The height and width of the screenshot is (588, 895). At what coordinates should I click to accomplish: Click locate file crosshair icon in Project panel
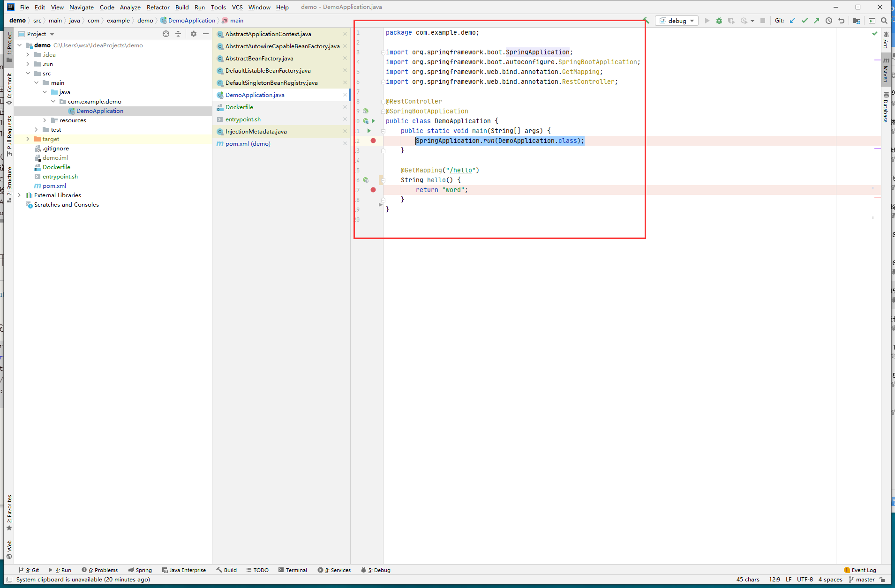[x=166, y=34]
